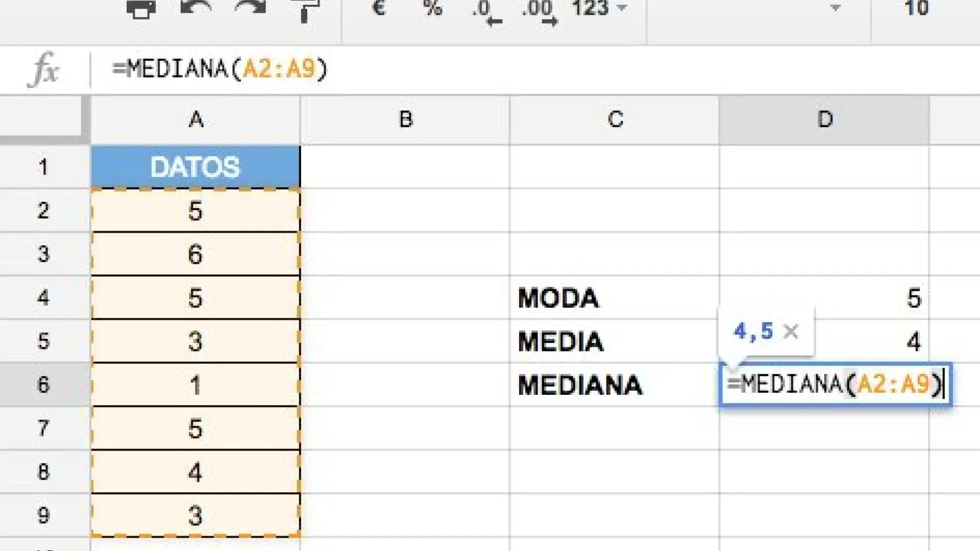Select the DATOS header cell

coord(195,166)
